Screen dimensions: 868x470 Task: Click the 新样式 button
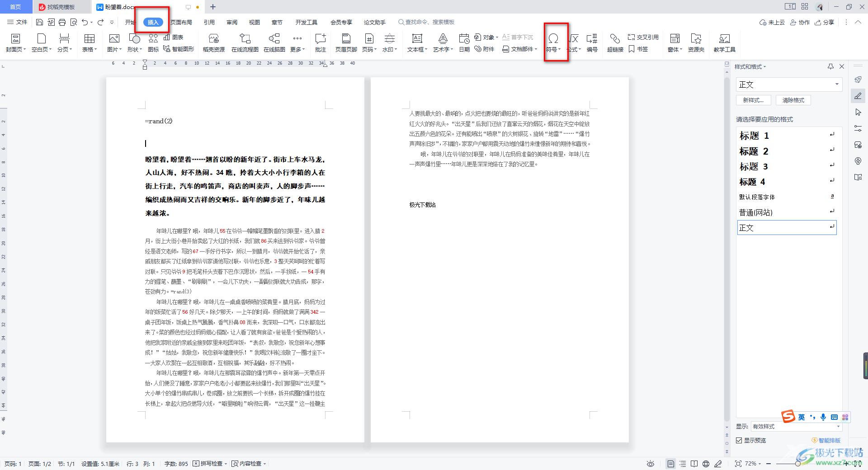point(753,100)
